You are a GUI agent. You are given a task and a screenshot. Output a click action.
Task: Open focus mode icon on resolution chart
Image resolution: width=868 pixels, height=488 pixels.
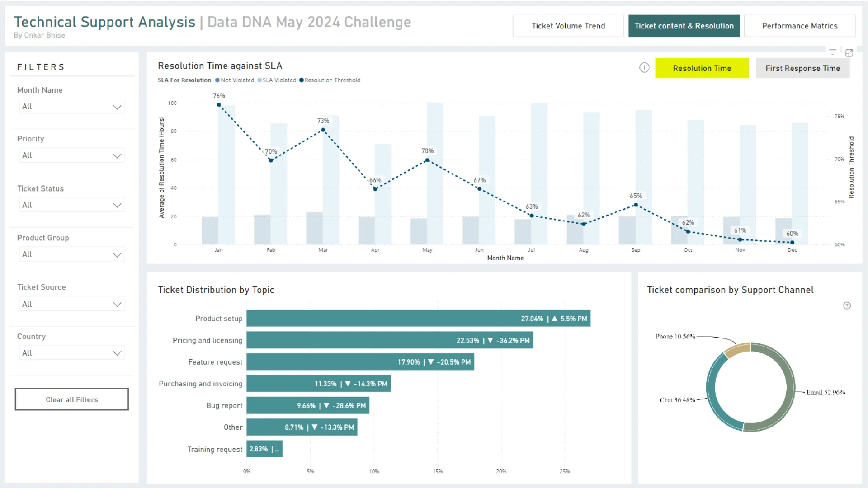(849, 53)
